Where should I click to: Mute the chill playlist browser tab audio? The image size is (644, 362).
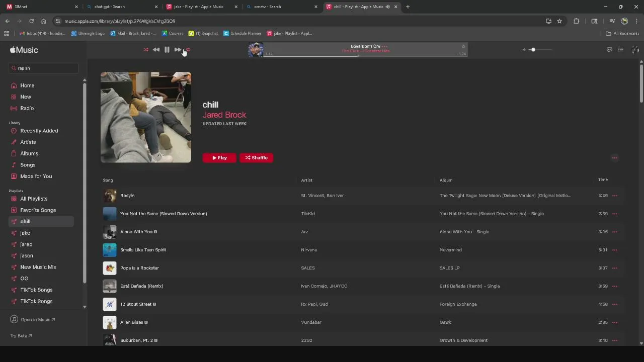click(x=387, y=7)
